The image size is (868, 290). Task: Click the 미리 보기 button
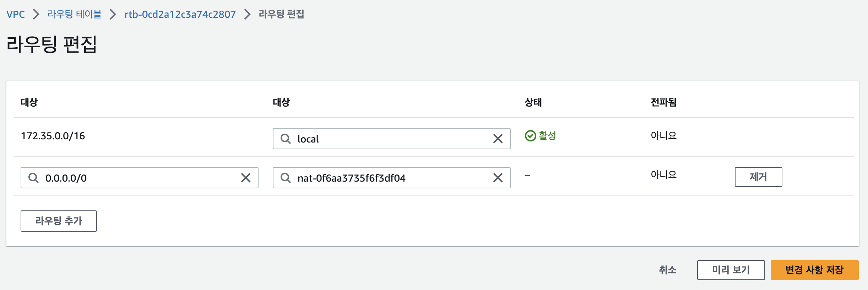coord(731,270)
